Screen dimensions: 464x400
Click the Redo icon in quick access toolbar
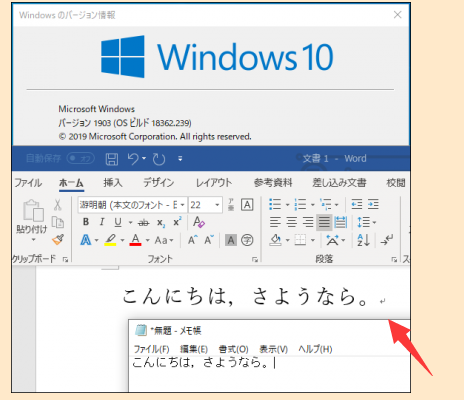159,159
